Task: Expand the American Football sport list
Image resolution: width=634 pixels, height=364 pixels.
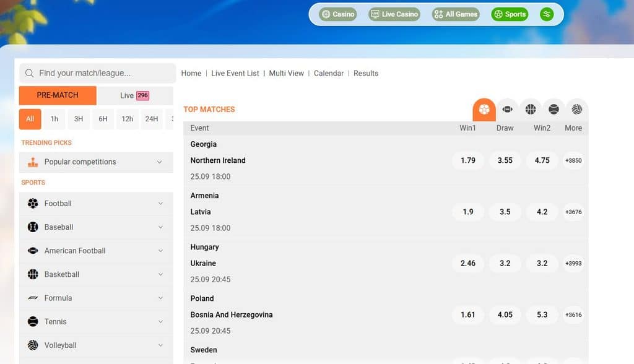Action: [x=96, y=251]
